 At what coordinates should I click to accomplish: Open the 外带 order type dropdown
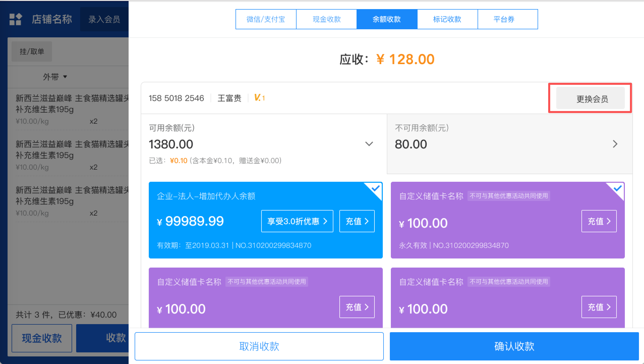coord(55,76)
